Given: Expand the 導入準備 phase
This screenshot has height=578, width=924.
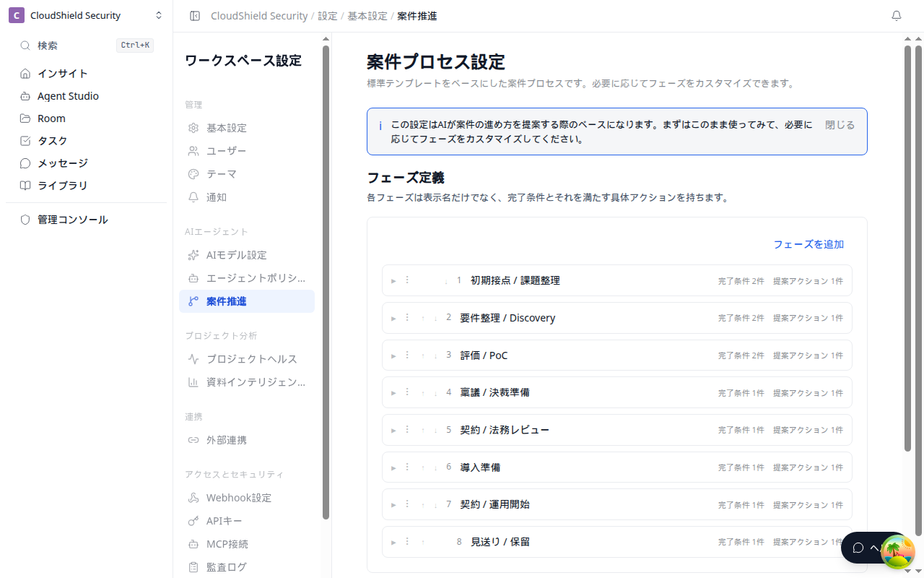Looking at the screenshot, I should (393, 468).
